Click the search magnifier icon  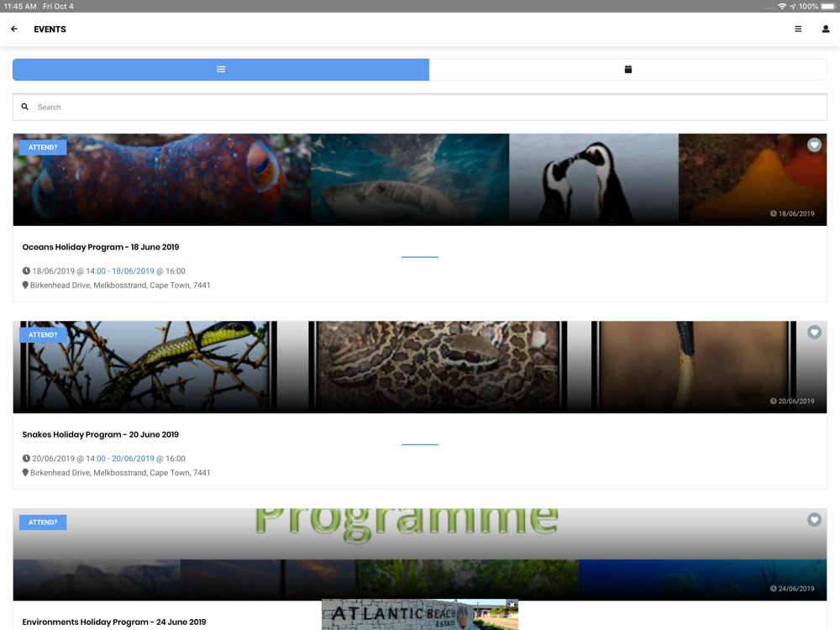24,108
